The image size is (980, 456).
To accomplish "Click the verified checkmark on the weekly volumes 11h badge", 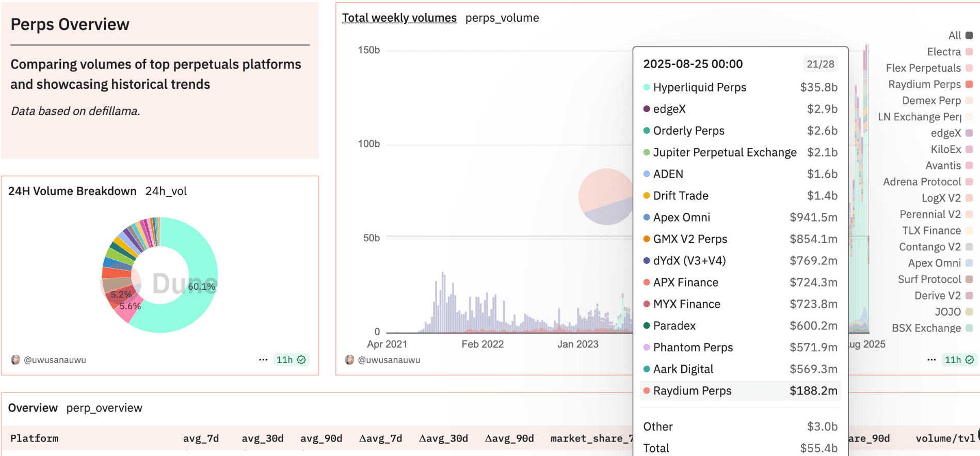I will pos(970,360).
